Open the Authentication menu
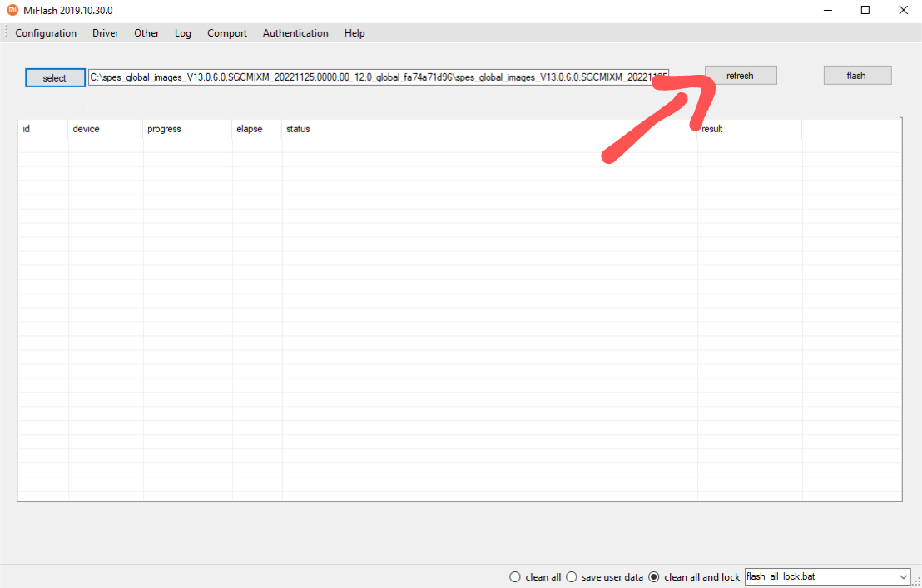Screen dimensions: 922x588 295,33
